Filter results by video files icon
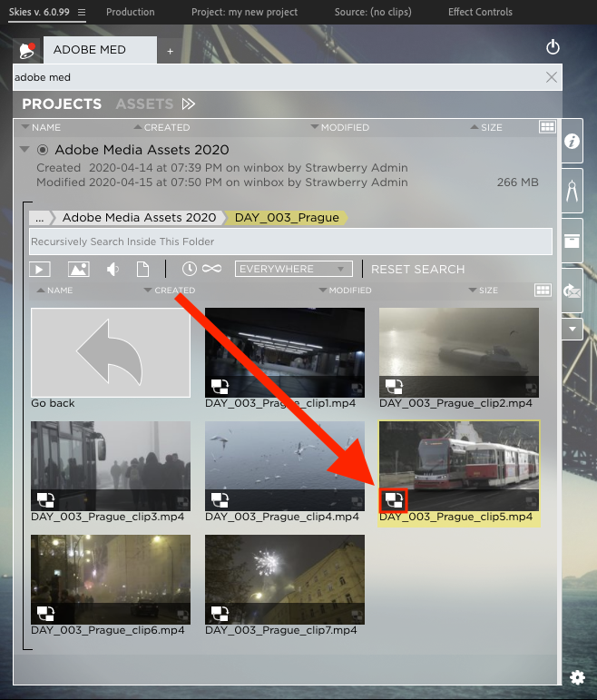The image size is (597, 700). 40,269
